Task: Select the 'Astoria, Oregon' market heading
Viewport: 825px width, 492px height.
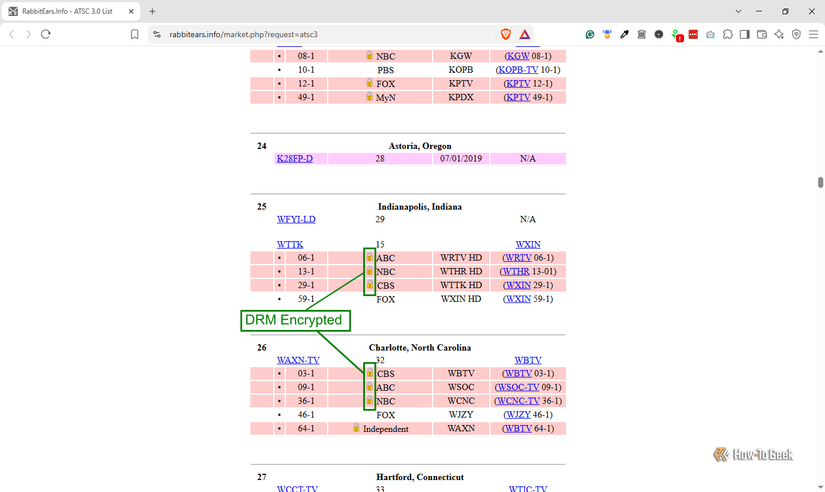Action: point(420,146)
